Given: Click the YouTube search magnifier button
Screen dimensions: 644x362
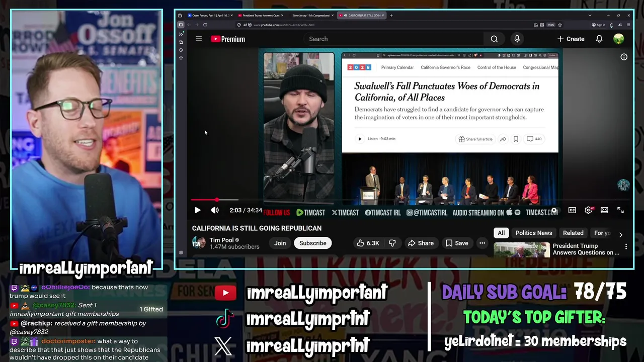Looking at the screenshot, I should (x=494, y=39).
